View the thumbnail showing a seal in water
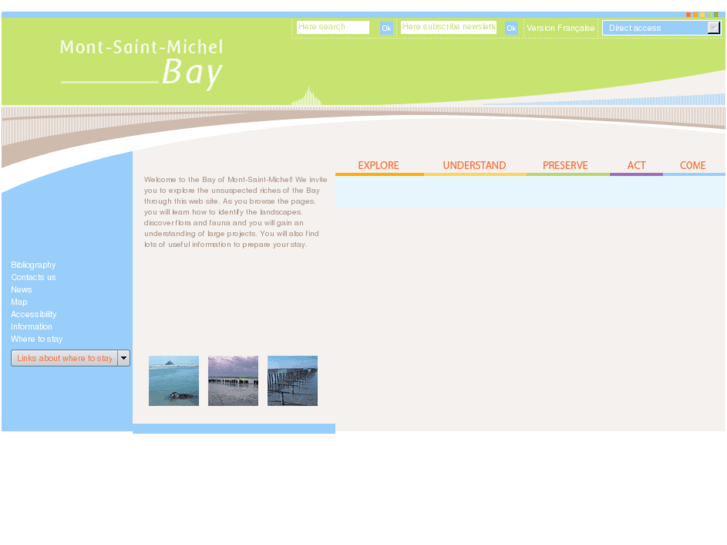This screenshot has width=727, height=545. (x=174, y=381)
